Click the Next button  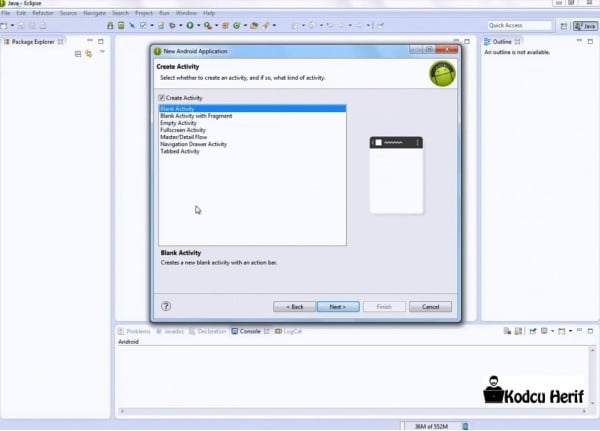tap(338, 307)
